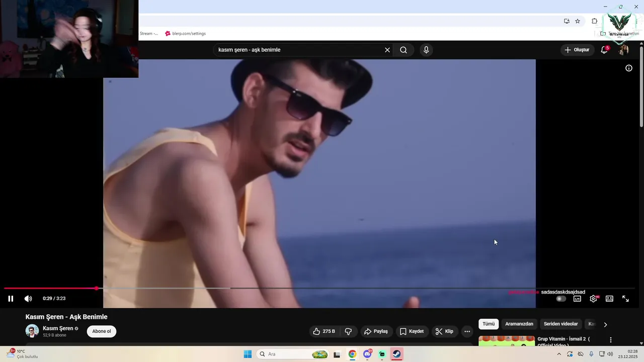The image size is (644, 362).
Task: Toggle the autoplay switch in the player
Action: (560, 299)
